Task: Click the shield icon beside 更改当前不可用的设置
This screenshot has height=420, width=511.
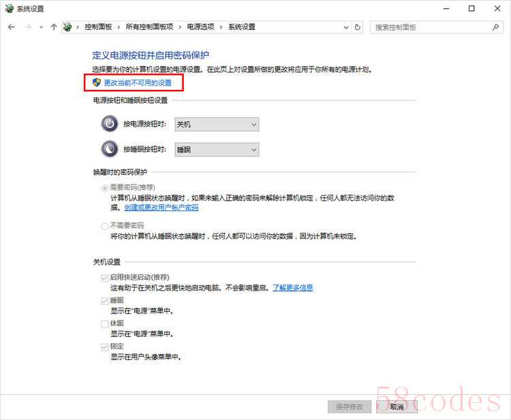Action: [97, 82]
